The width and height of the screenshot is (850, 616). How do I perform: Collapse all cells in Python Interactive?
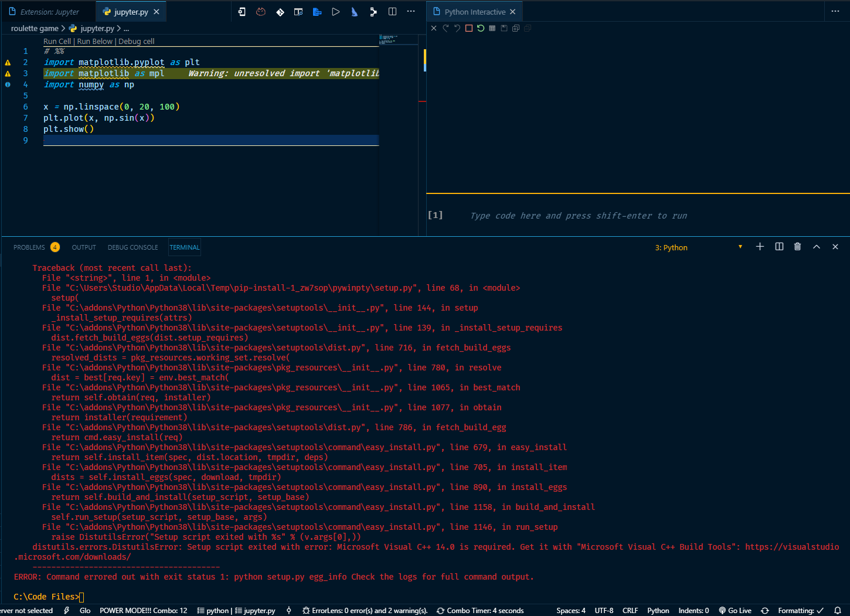[x=528, y=28]
